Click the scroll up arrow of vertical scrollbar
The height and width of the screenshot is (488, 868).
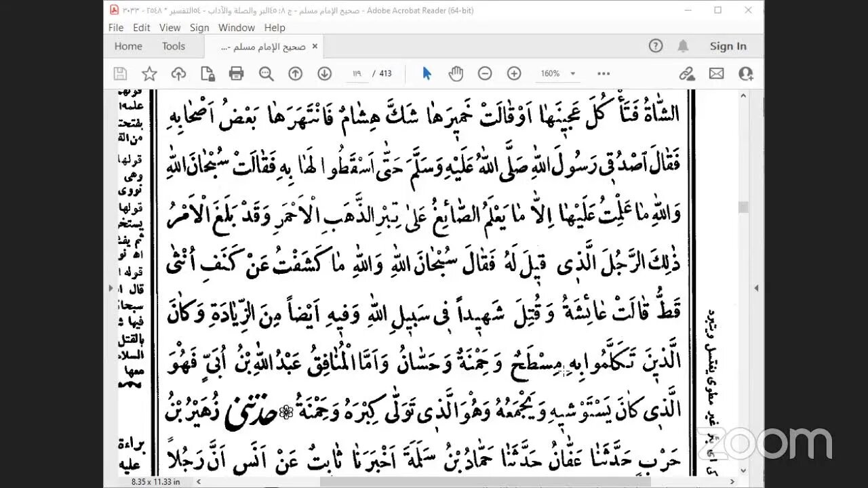(743, 96)
